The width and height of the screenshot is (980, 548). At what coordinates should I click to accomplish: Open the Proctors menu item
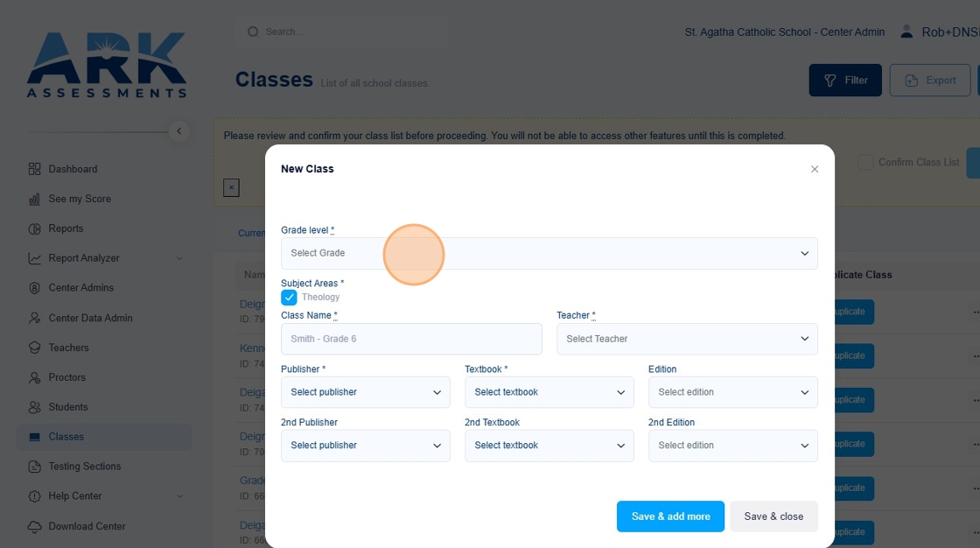pos(67,377)
